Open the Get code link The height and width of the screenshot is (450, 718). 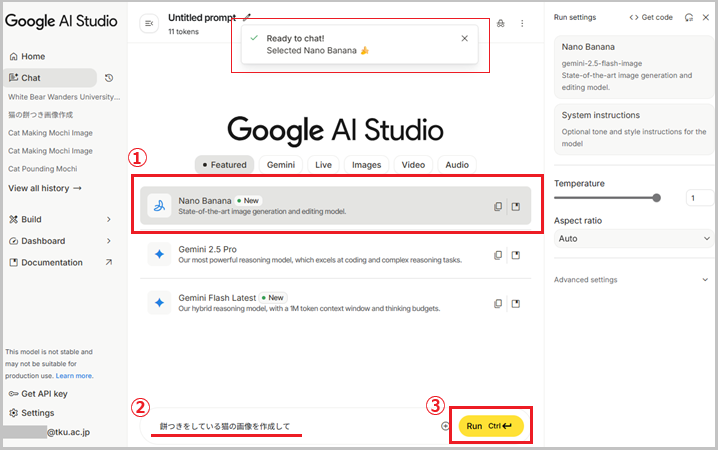(x=651, y=17)
